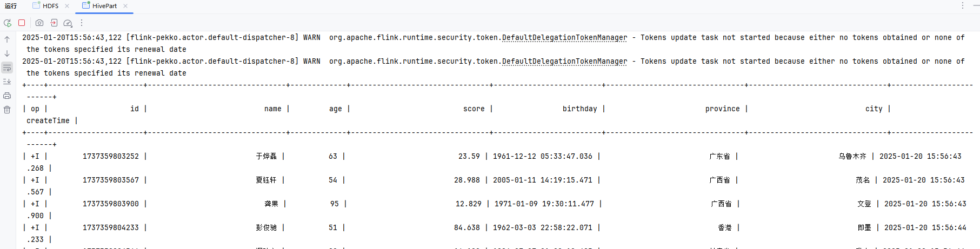The width and height of the screenshot is (980, 249).
Task: Click the red exit arrow toolbar icon
Action: coord(54,23)
